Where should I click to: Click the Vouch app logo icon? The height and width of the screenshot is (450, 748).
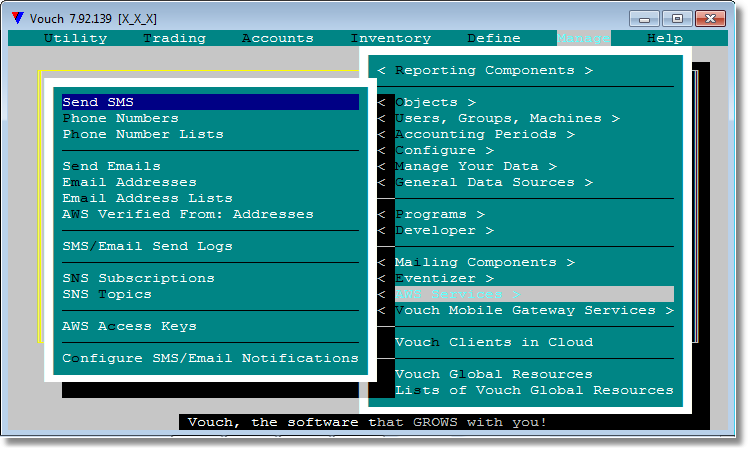point(18,18)
